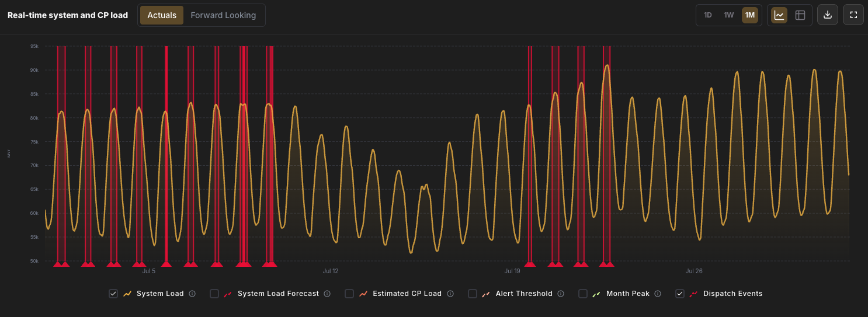Viewport: 868px width, 317px height.
Task: Click info icon next to System Load Forecast
Action: click(x=327, y=294)
